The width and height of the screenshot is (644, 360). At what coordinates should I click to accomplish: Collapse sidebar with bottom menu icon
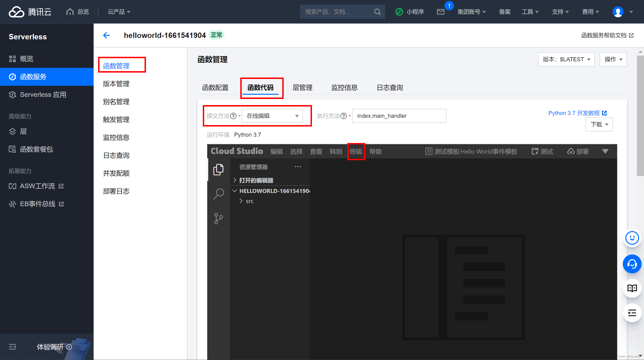point(12,347)
